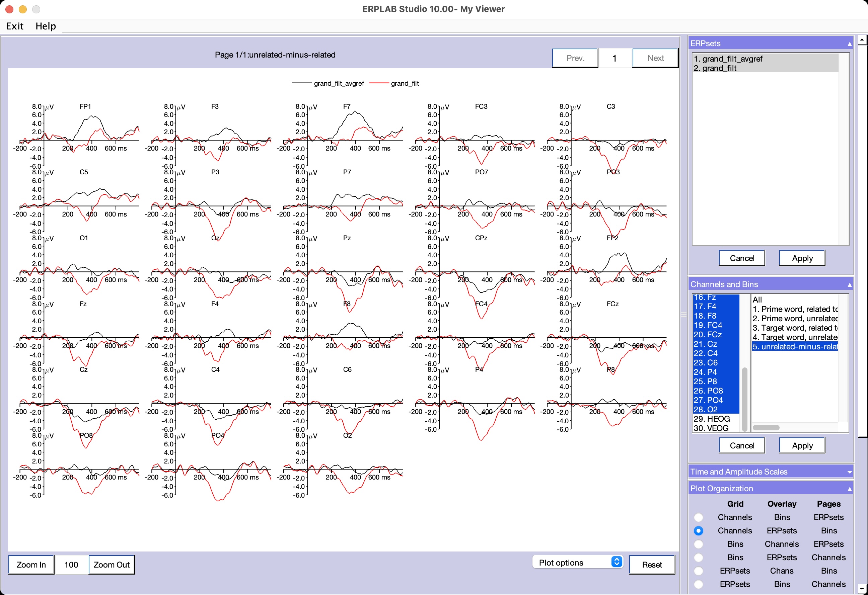Select channel 18. F8

click(716, 316)
